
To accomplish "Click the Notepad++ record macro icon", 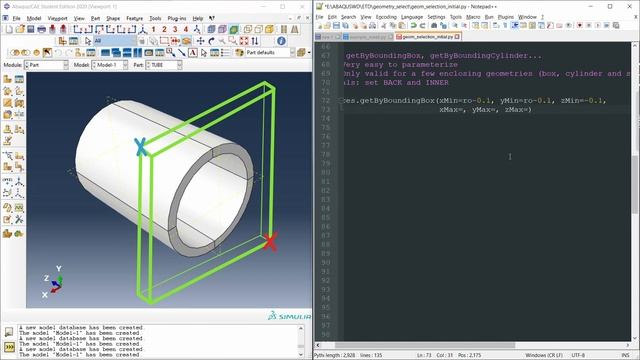I will tap(580, 25).
